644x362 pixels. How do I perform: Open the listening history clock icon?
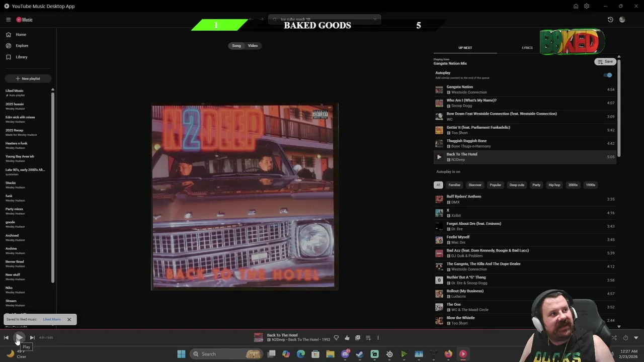610,20
